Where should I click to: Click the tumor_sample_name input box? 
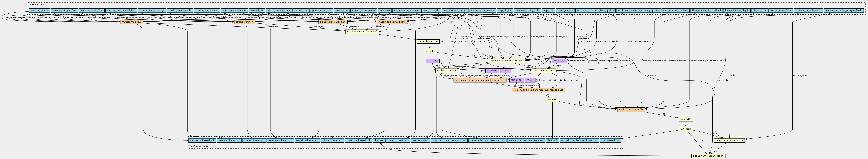pos(278,10)
